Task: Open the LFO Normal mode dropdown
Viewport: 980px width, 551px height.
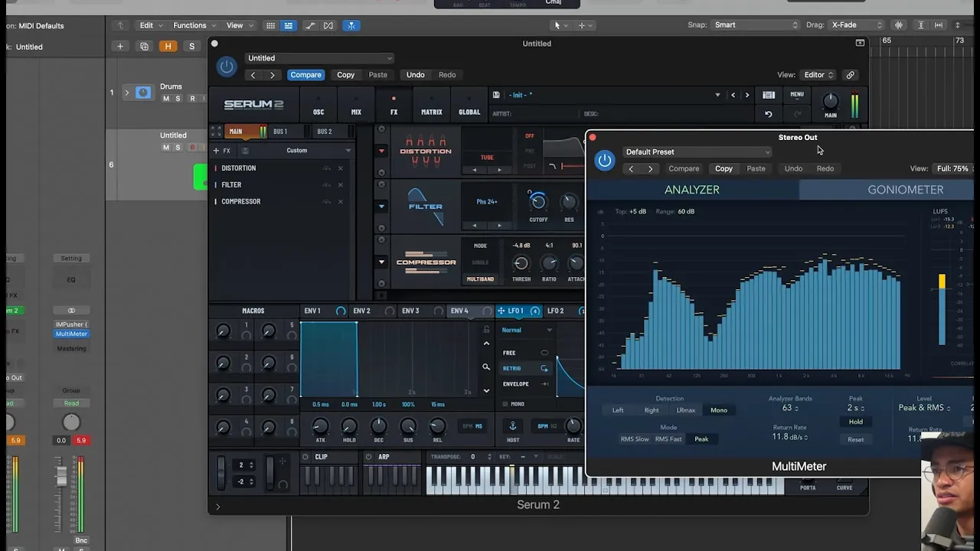Action: (526, 330)
